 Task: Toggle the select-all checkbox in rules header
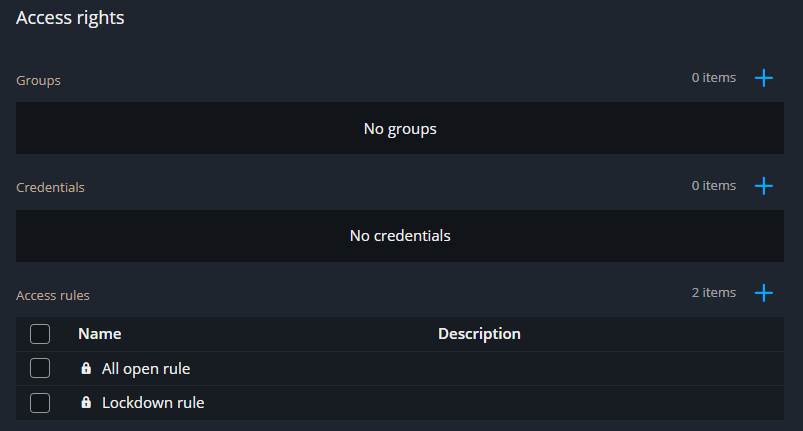tap(40, 334)
